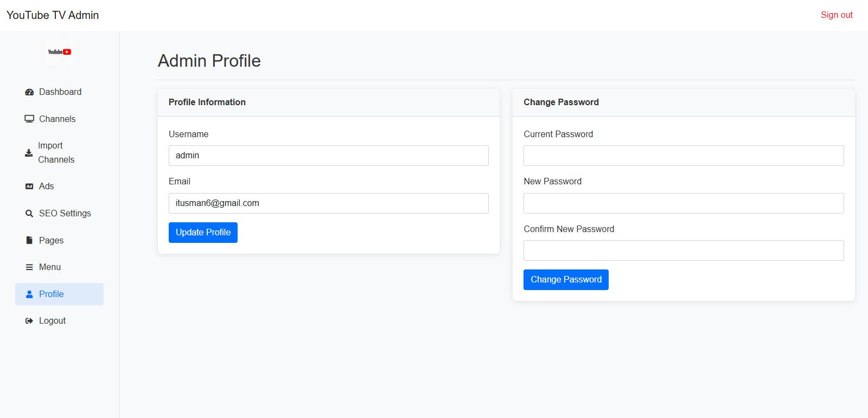Focus the Username input field
The width and height of the screenshot is (868, 418).
coord(328,156)
